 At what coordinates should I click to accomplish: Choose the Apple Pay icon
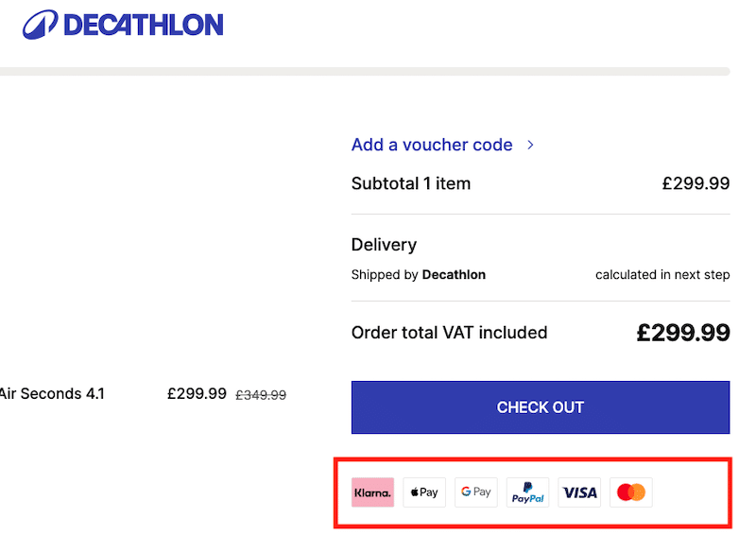click(x=424, y=492)
